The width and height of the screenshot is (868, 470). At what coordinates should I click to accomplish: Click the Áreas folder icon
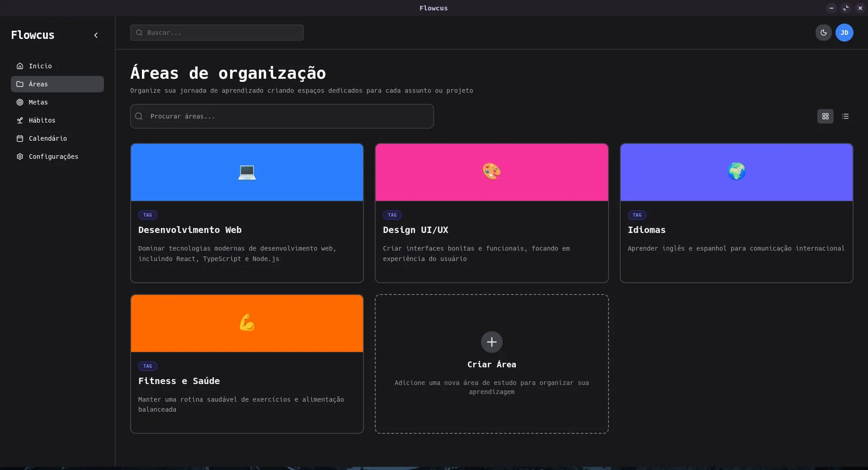(x=20, y=84)
